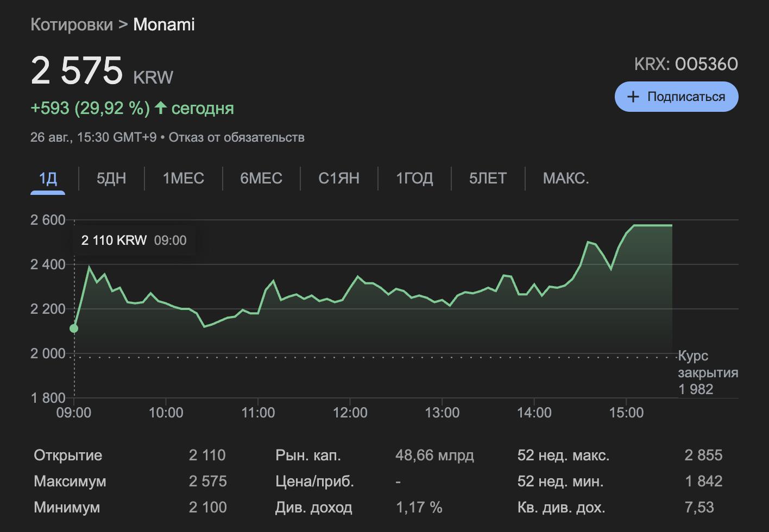Select the С1ЯН year-to-date tab
The image size is (769, 532).
339,178
